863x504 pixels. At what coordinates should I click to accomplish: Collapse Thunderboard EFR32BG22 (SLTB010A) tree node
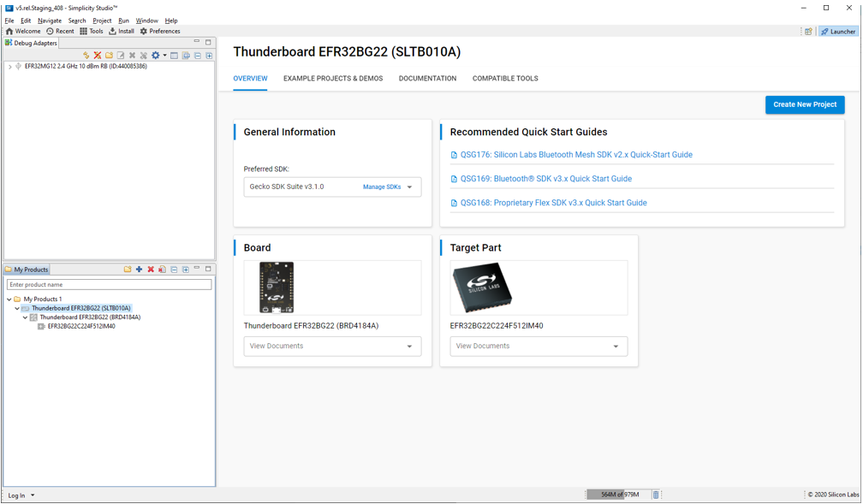click(17, 309)
